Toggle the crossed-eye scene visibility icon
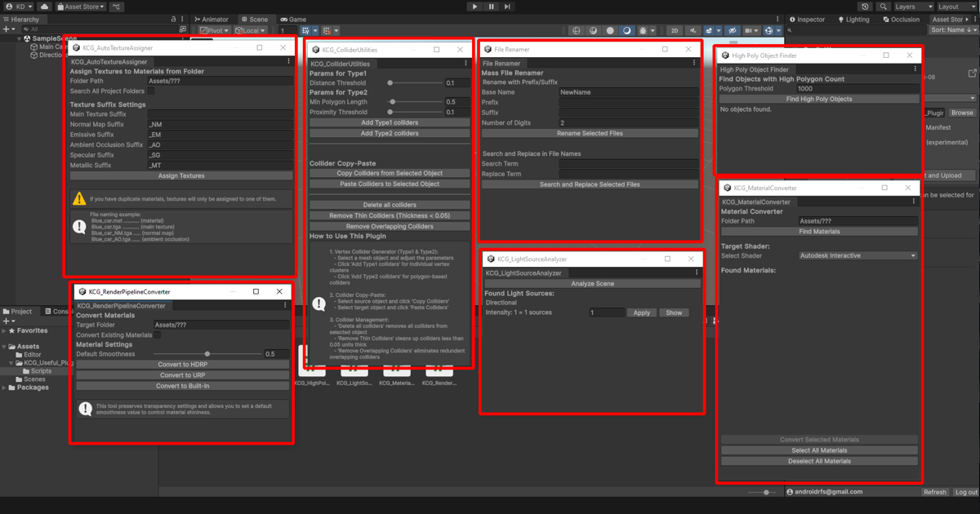The image size is (980, 514). coord(732,30)
